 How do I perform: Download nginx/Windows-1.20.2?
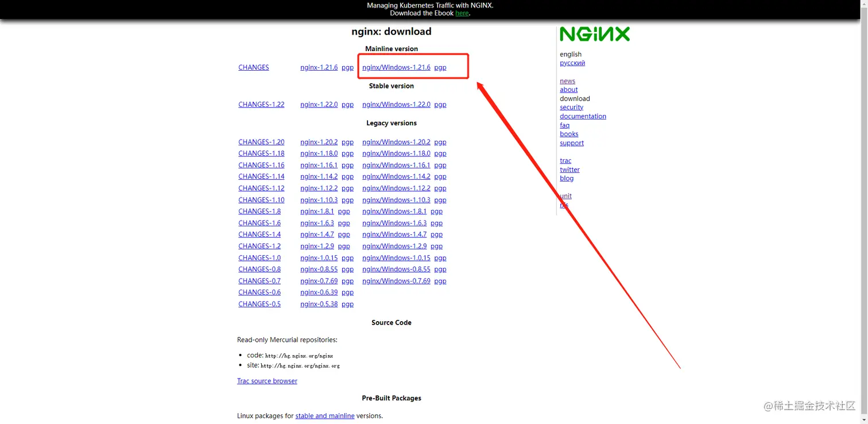tap(396, 142)
